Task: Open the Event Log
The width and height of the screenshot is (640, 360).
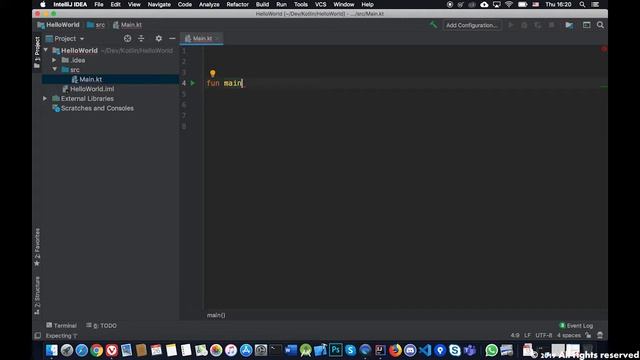Action: coord(576,325)
